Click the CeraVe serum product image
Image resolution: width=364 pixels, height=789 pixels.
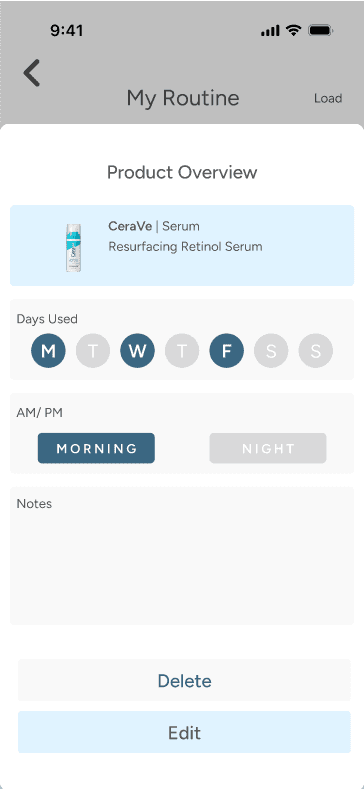point(74,248)
